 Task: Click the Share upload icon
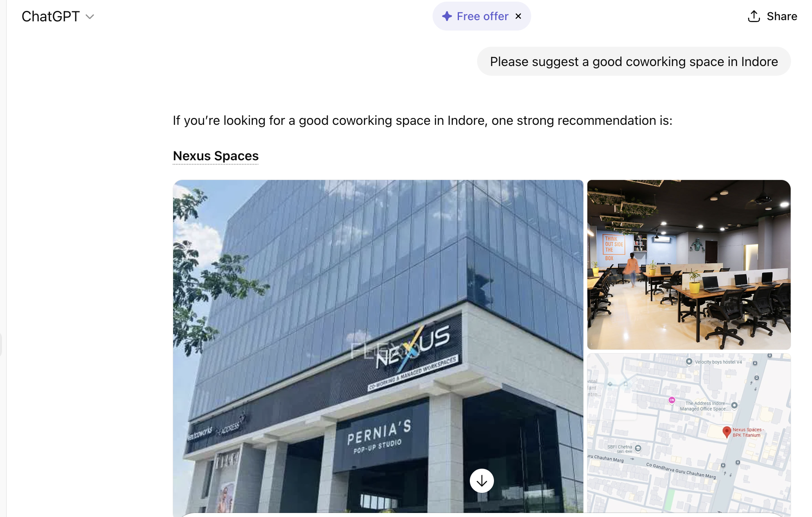coord(754,16)
